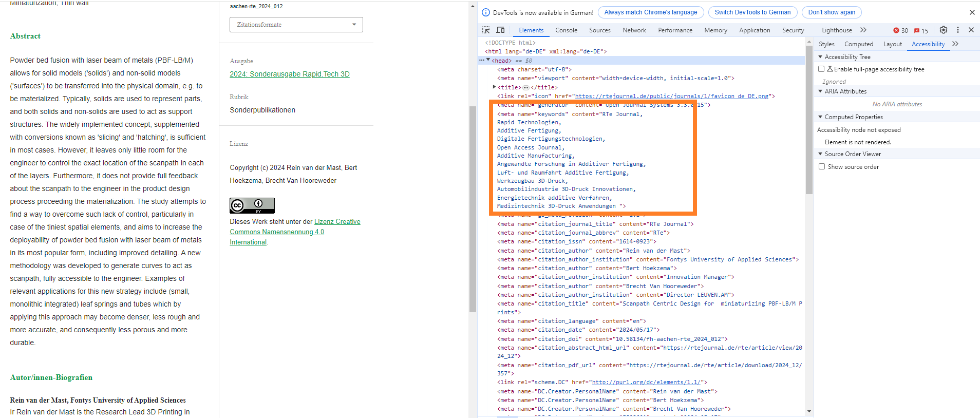The height and width of the screenshot is (418, 980).
Task: Collapse the ARIA Attributes section
Action: click(x=820, y=91)
